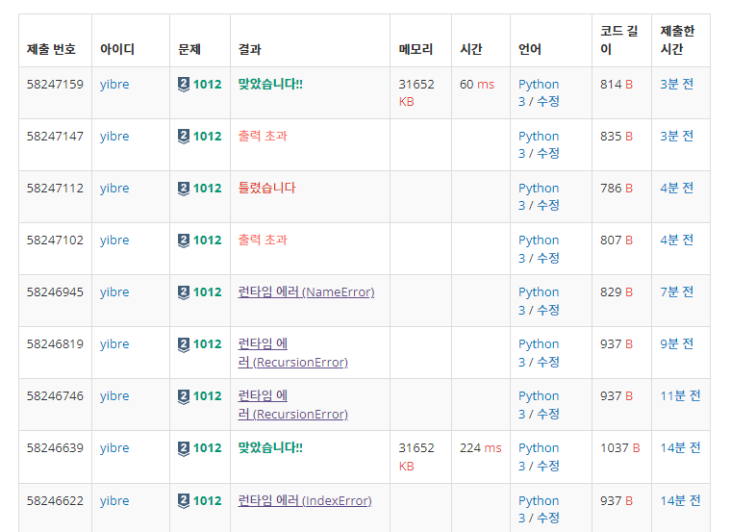Open Python 3 source link in row 58247159
756x532 pixels.
[x=539, y=92]
